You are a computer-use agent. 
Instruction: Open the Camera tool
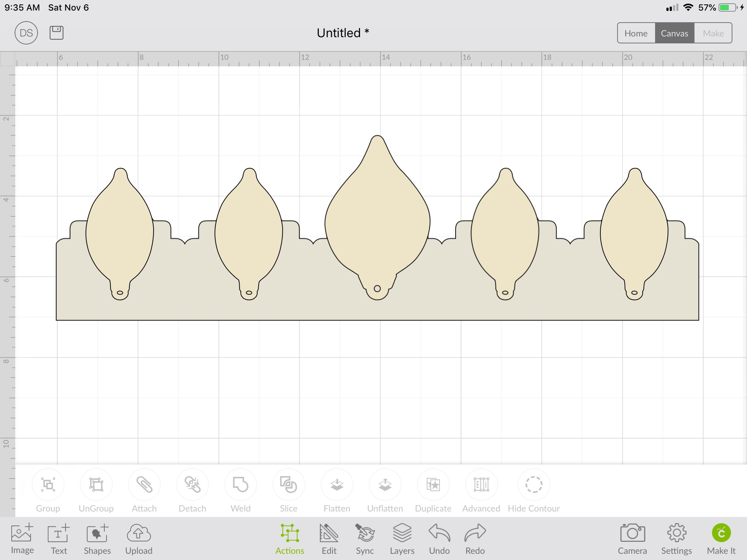(632, 539)
